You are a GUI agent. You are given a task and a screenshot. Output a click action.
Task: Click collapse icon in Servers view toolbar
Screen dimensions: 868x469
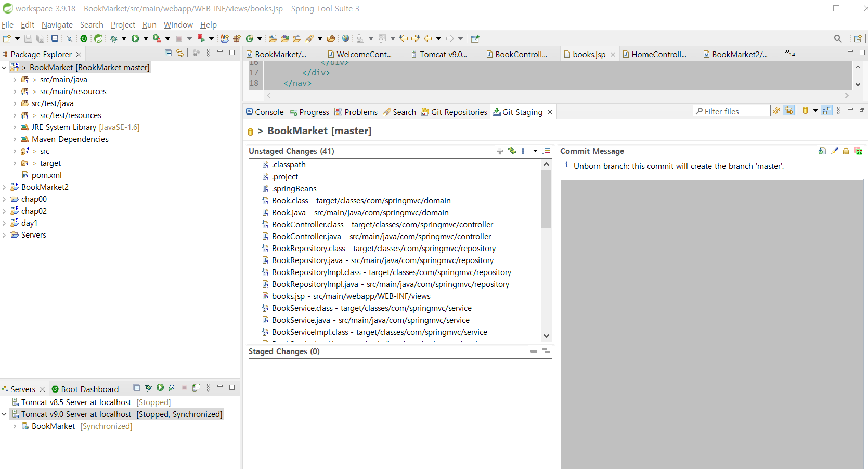(136, 388)
